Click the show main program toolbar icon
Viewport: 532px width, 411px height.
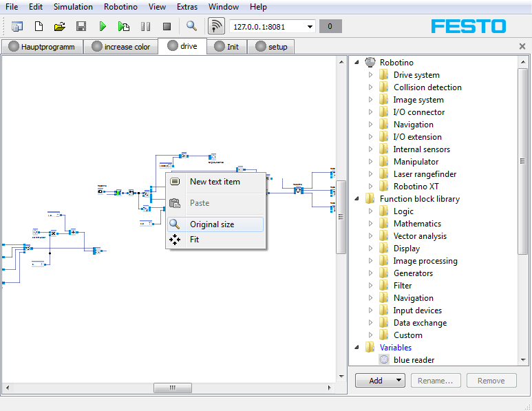17,26
